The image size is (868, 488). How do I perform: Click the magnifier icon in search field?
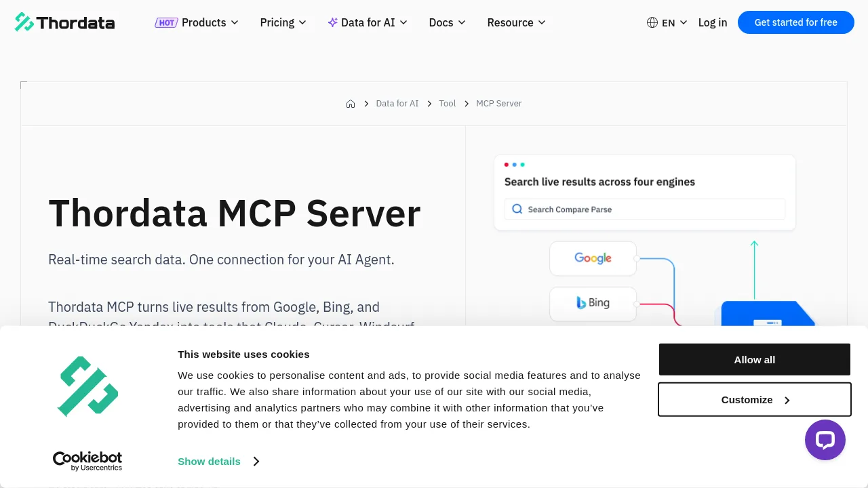pyautogui.click(x=517, y=209)
